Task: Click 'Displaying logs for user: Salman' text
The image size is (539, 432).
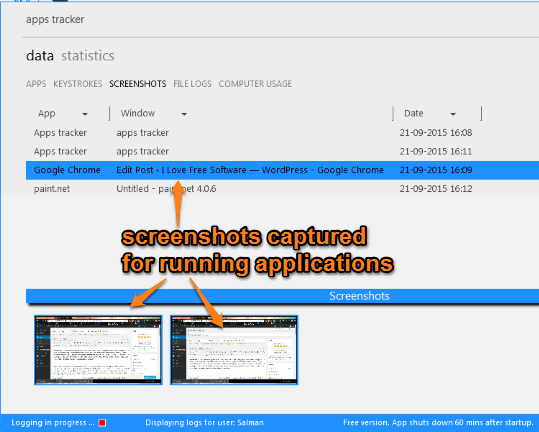Action: point(205,423)
